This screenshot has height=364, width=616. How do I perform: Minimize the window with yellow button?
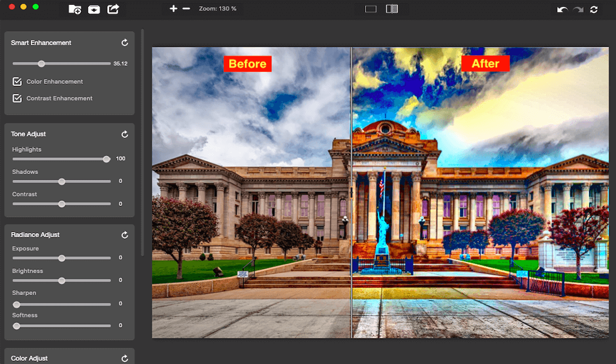[x=24, y=6]
